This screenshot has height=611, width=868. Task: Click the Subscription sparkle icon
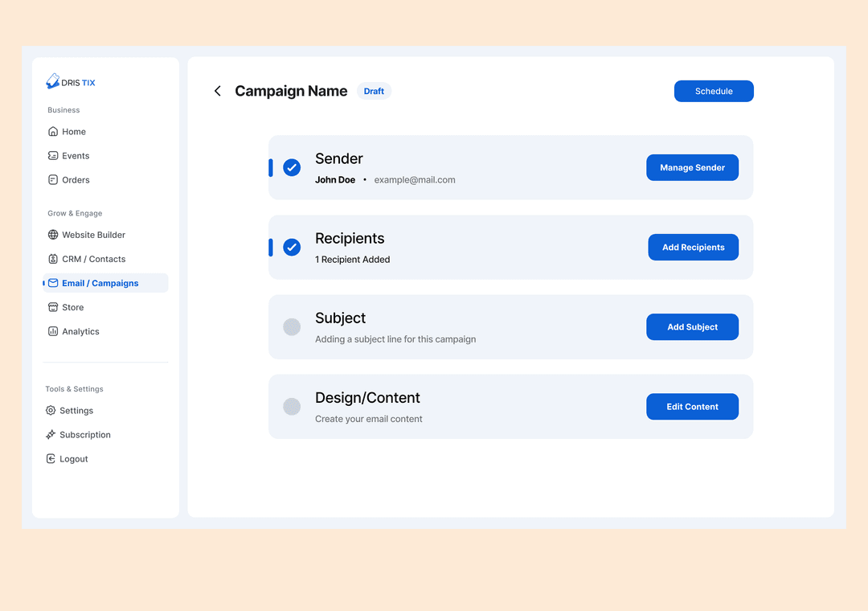[51, 434]
